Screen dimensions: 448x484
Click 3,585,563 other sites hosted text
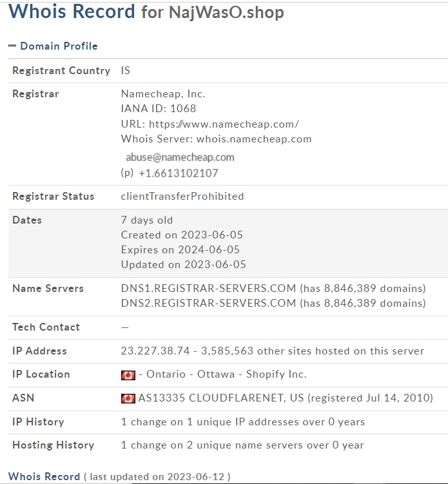pos(313,351)
